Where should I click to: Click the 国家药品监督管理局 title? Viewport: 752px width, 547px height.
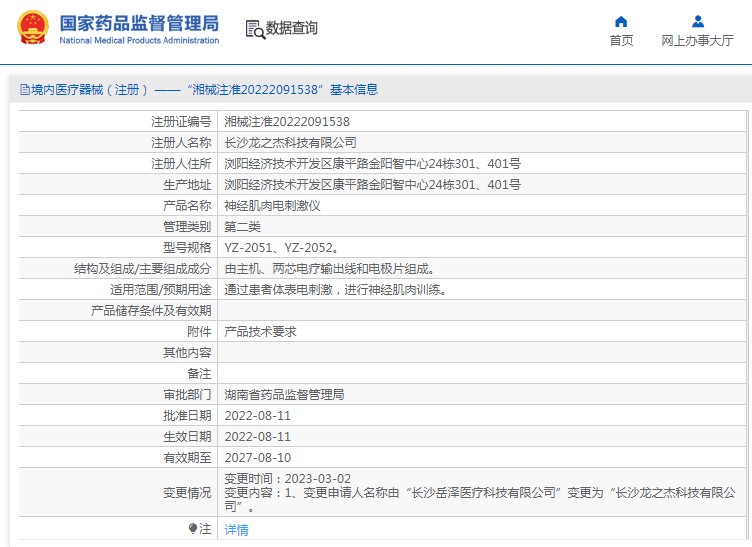tap(139, 23)
